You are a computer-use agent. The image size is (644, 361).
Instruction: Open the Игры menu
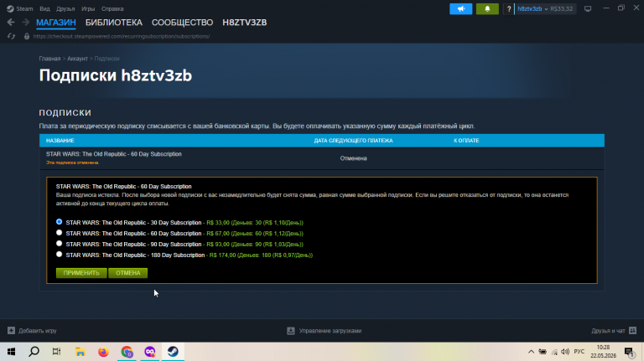(88, 8)
